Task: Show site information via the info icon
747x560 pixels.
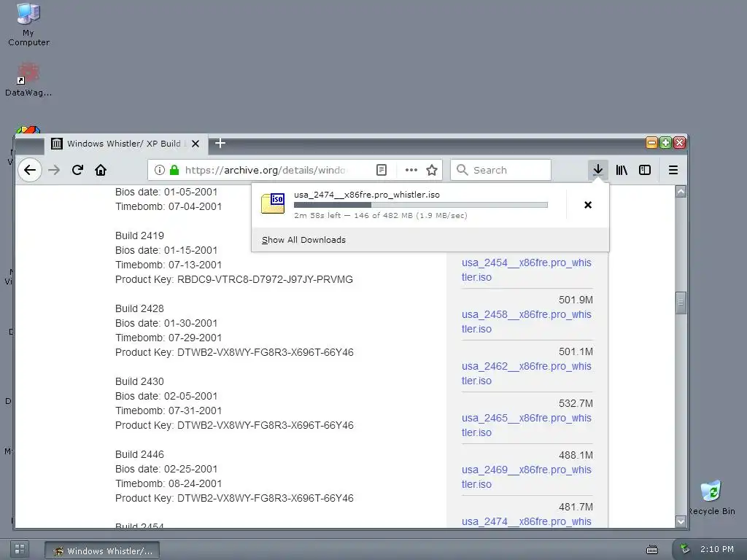Action: pos(160,170)
